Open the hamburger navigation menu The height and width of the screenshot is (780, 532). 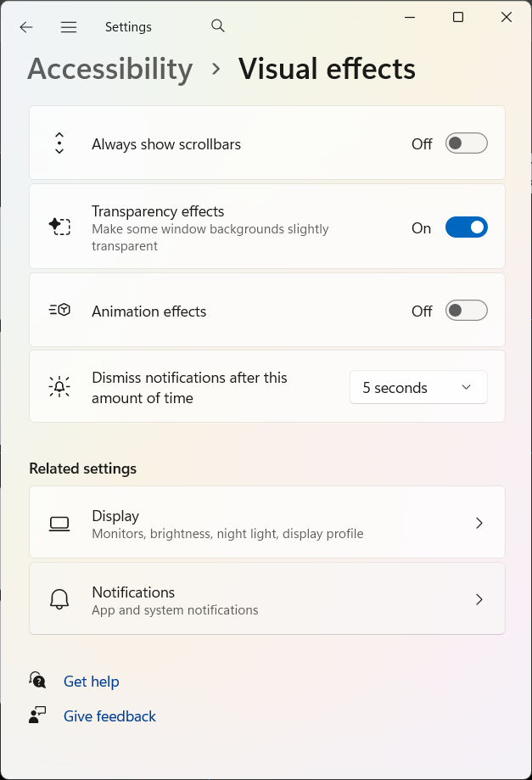coord(69,27)
